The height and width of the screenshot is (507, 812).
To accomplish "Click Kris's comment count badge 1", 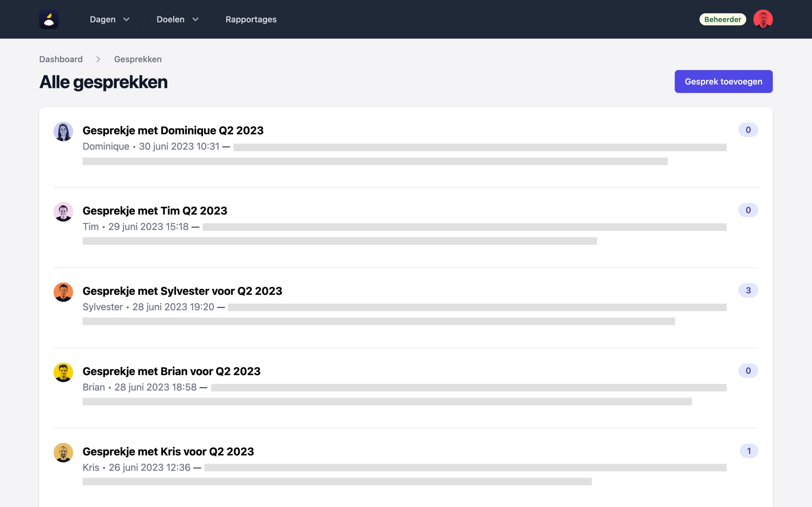I will click(748, 451).
